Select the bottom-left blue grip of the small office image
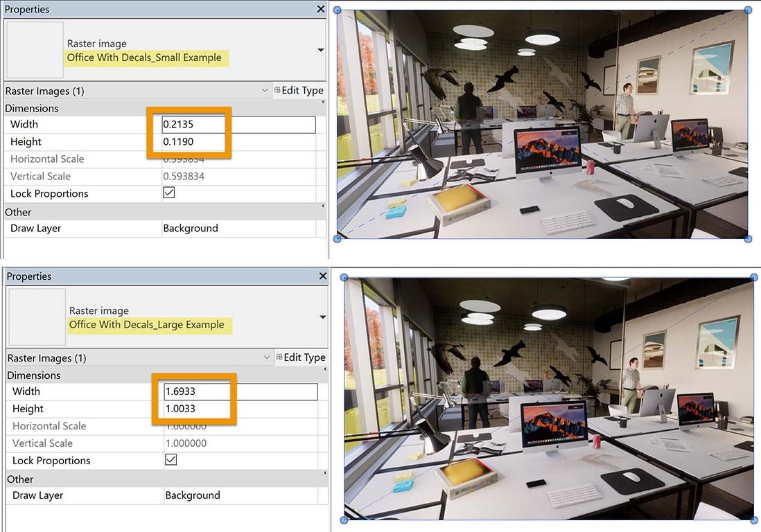761x532 pixels. click(x=337, y=238)
